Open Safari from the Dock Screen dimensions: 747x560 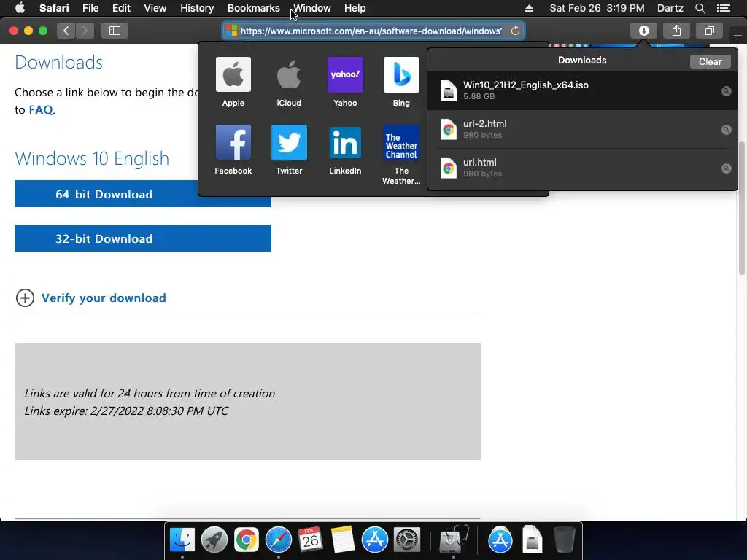pos(278,540)
